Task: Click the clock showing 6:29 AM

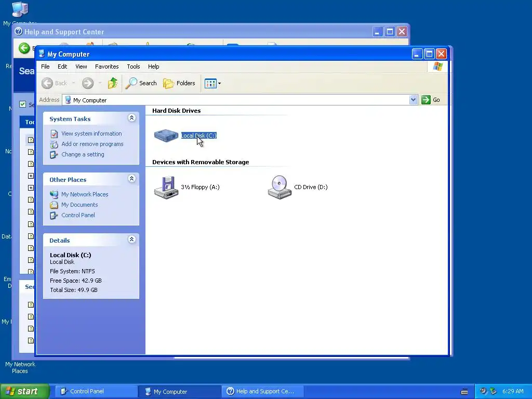Action: coord(513,391)
